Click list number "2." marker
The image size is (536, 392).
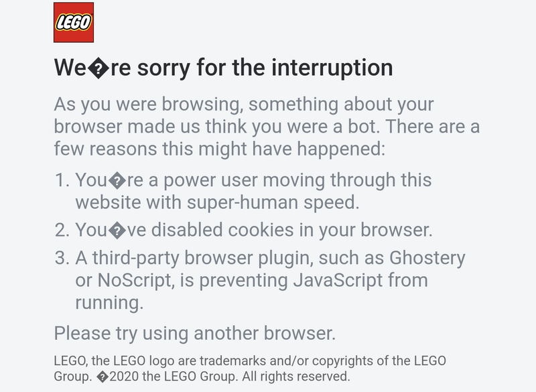[62, 230]
